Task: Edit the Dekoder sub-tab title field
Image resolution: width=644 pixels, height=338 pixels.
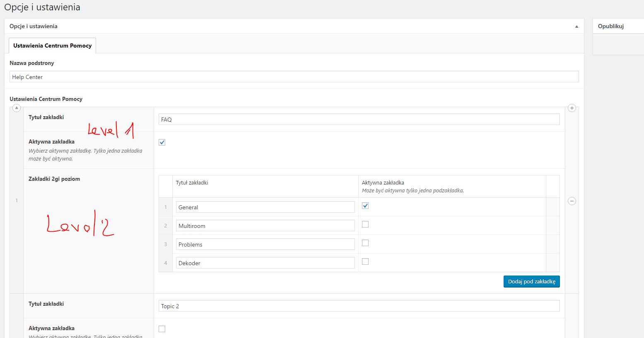Action: (x=265, y=263)
